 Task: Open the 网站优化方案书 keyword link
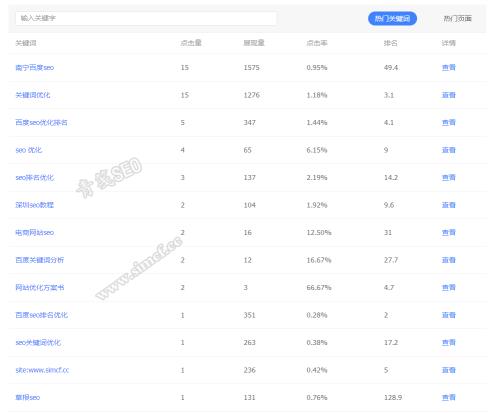[40, 288]
